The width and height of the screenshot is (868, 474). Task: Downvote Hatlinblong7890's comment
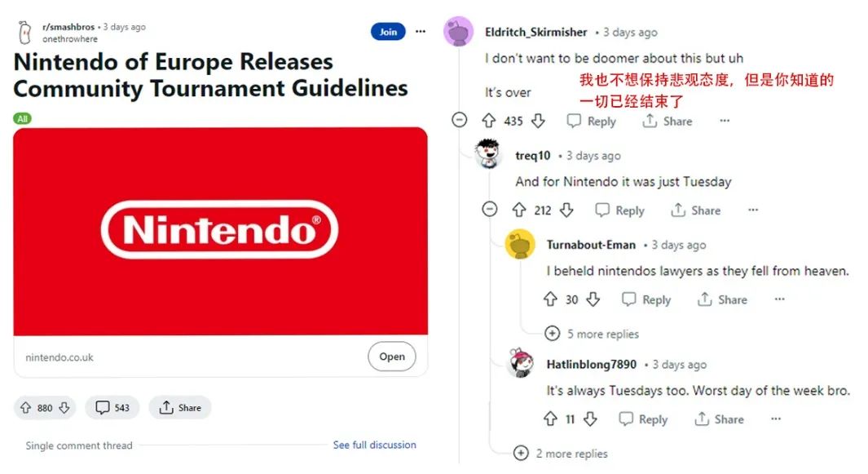coord(591,419)
